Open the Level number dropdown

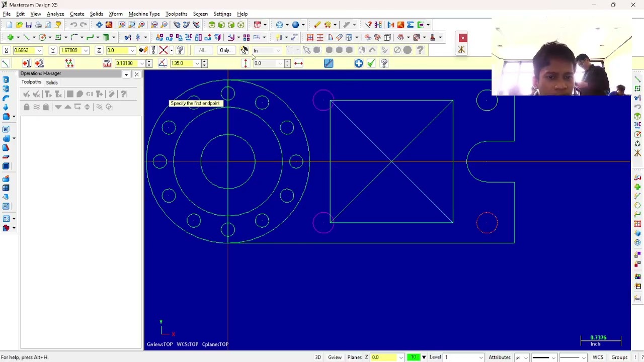[481, 357]
